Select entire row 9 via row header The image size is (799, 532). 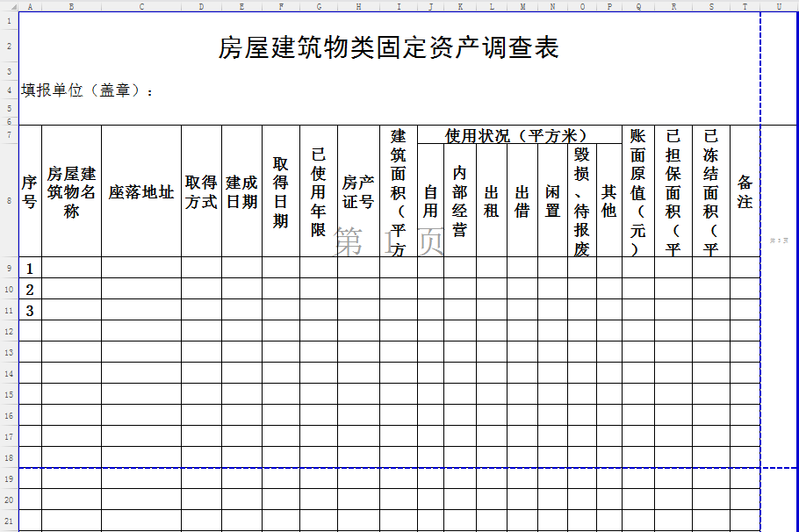[x=9, y=268]
